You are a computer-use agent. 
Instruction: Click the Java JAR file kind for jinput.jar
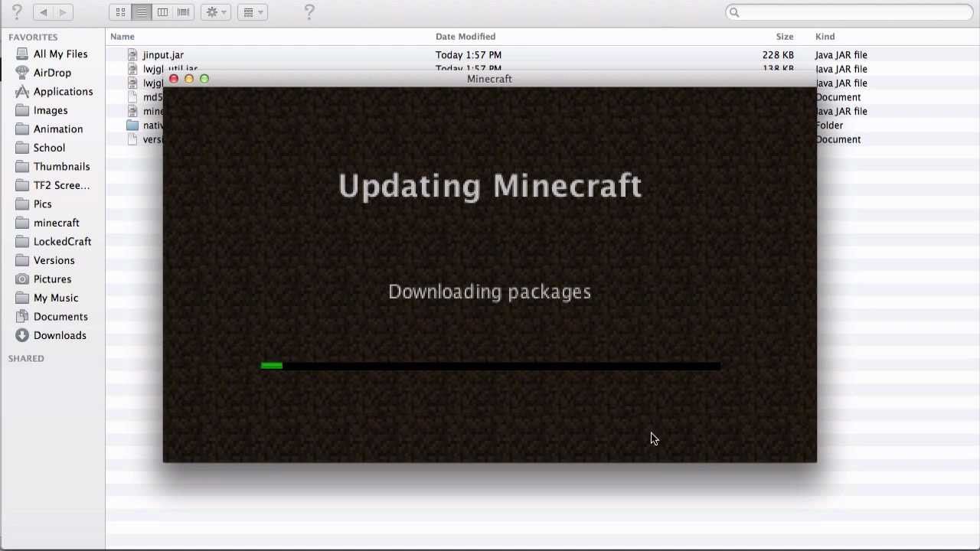coord(841,55)
